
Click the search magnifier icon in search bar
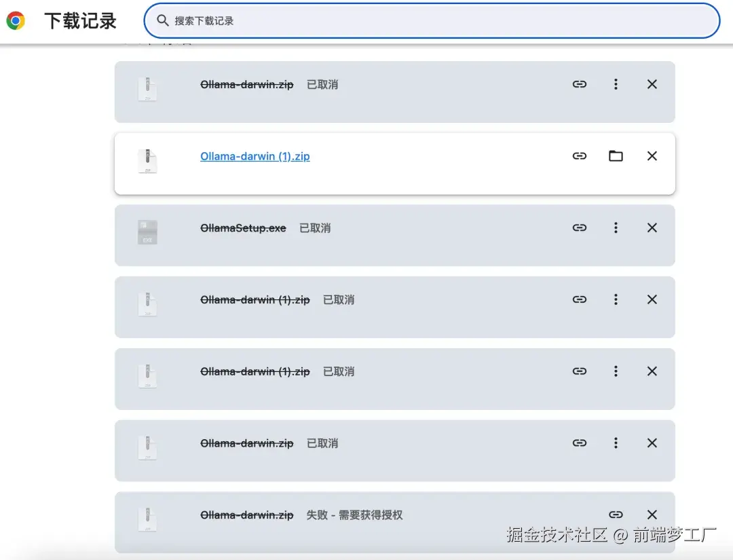[163, 20]
